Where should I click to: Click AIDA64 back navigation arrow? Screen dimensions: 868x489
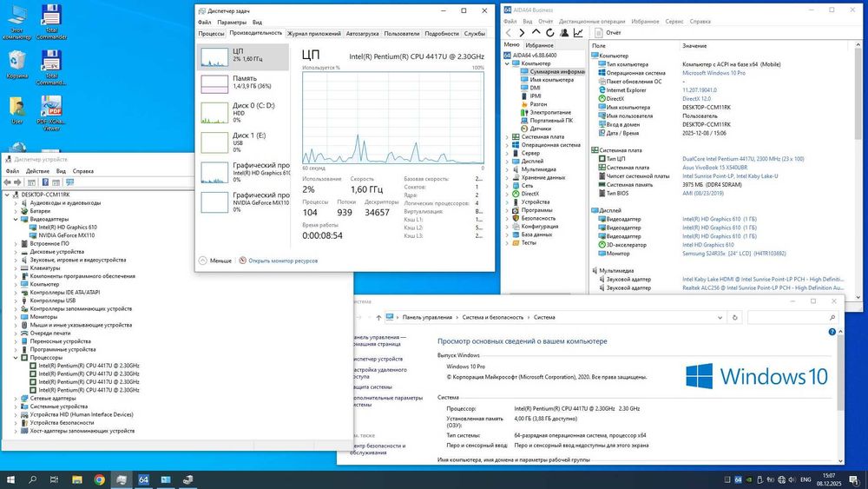click(509, 33)
